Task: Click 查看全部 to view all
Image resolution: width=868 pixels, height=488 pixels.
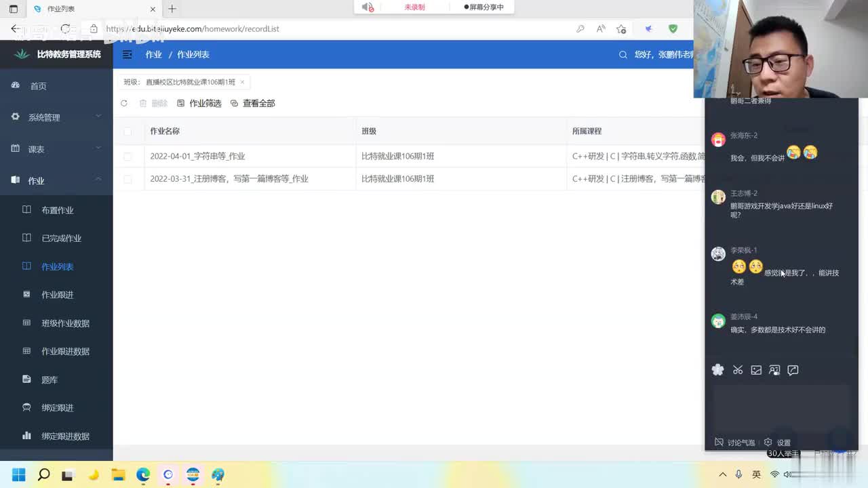Action: point(252,103)
